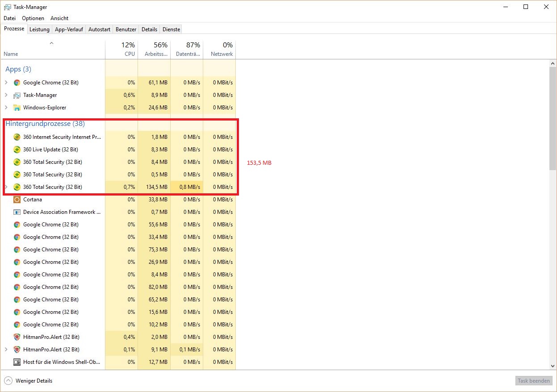Expand the Google Chrome app entry
Screen dimensions: 557x392
coord(6,83)
